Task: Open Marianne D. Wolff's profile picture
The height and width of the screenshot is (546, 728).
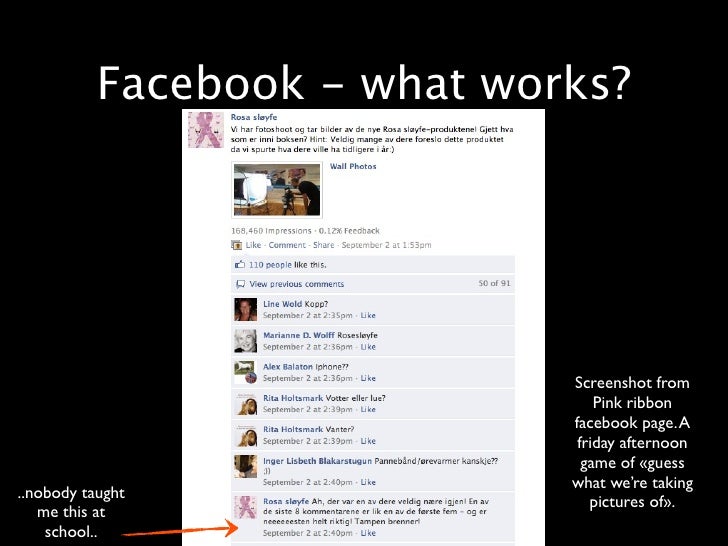Action: [245, 341]
